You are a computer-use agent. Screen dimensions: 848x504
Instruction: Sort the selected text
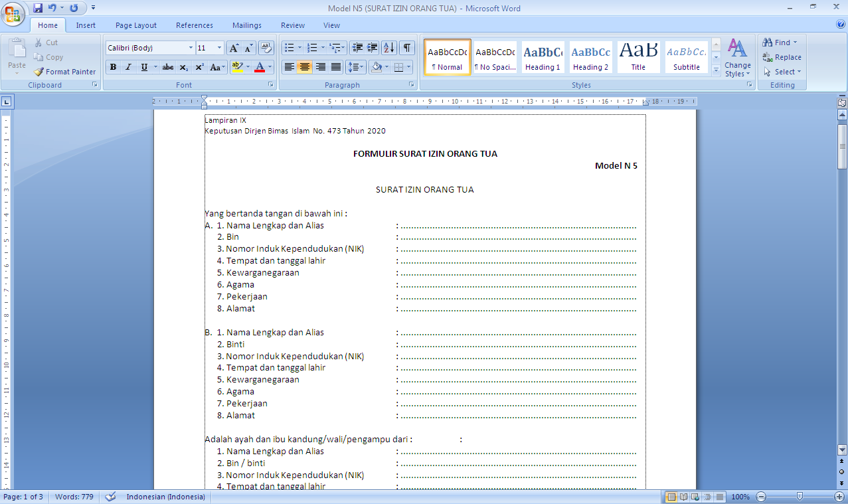pyautogui.click(x=389, y=48)
